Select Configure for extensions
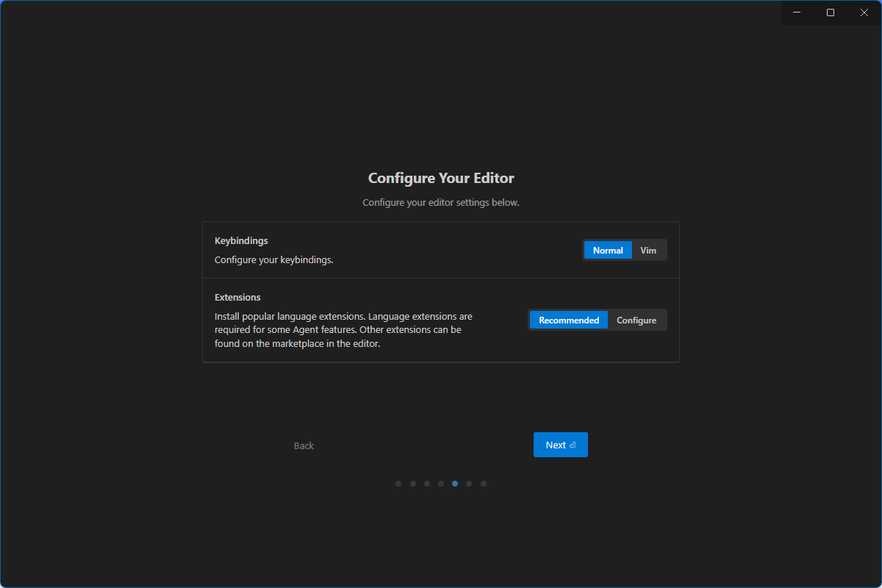 (637, 320)
